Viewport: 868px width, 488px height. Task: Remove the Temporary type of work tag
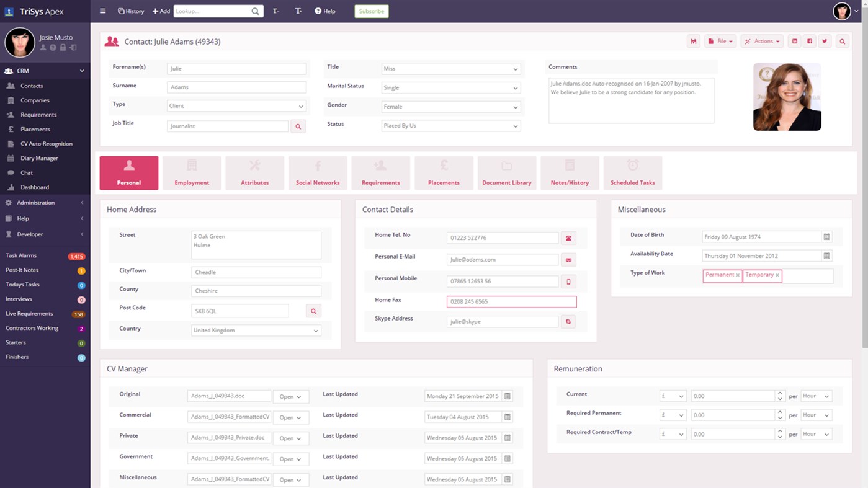click(x=776, y=275)
